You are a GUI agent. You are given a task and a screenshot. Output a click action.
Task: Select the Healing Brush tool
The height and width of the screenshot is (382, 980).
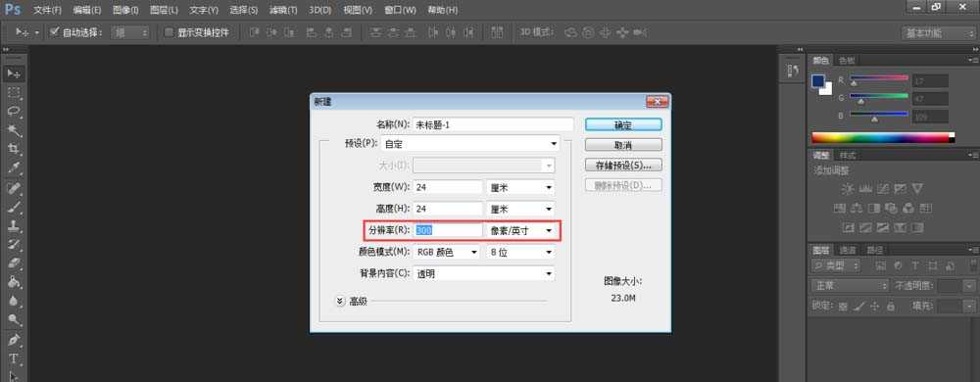pyautogui.click(x=14, y=188)
